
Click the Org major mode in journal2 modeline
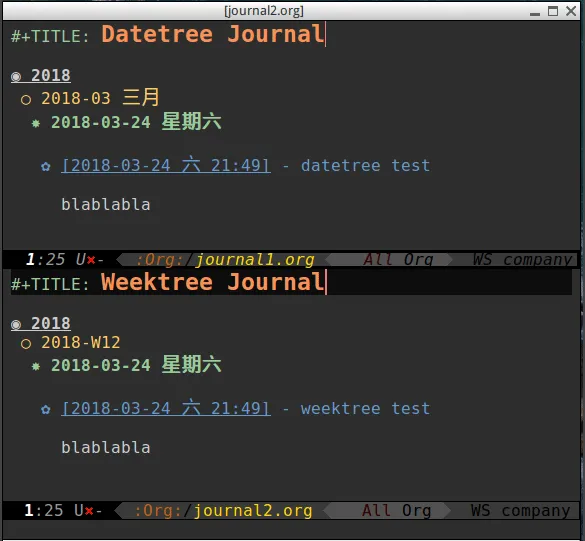tap(417, 510)
